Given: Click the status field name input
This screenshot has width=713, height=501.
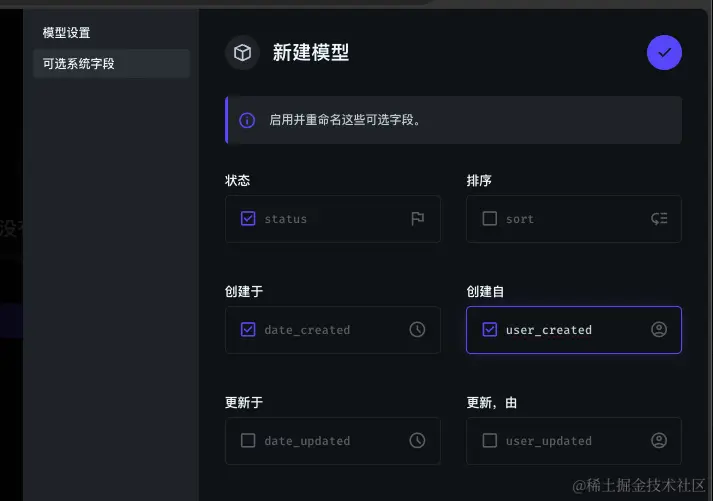Looking at the screenshot, I should [330, 219].
